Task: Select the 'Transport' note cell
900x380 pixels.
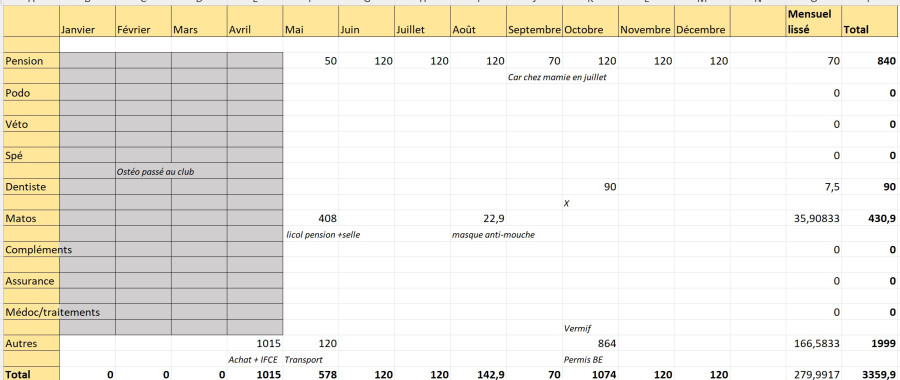Action: (304, 359)
